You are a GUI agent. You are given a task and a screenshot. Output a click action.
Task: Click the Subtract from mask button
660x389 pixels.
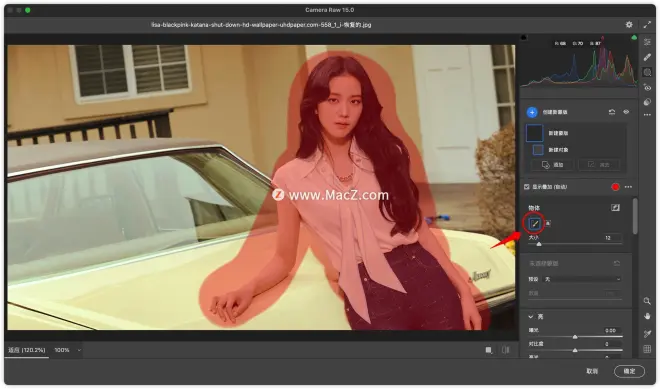tap(599, 165)
